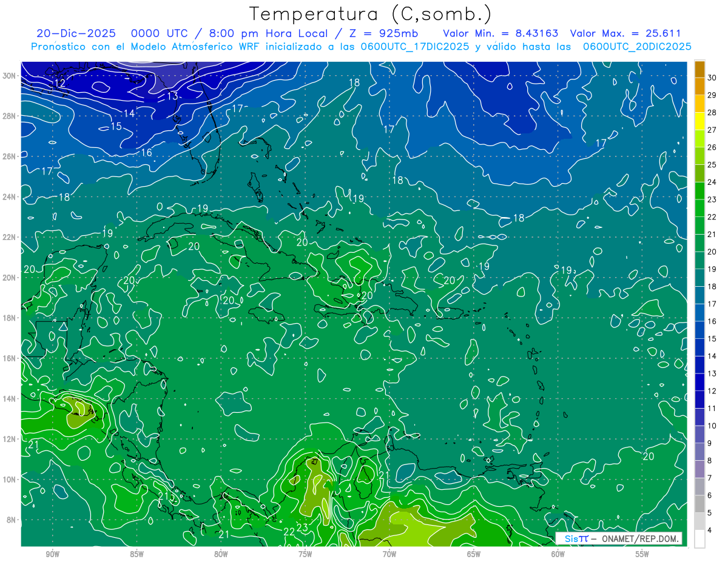
Task: Click the 'SisTT – ONAMET/REP.DOM.' credit label
Action: pos(619,538)
